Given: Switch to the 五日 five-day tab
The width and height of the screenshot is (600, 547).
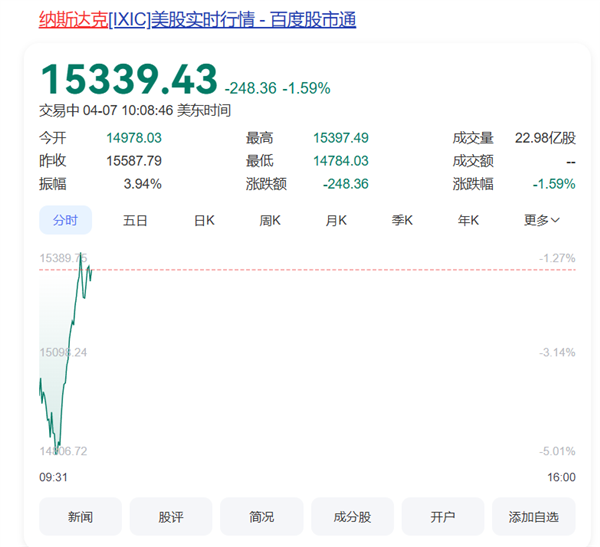Looking at the screenshot, I should (135, 220).
